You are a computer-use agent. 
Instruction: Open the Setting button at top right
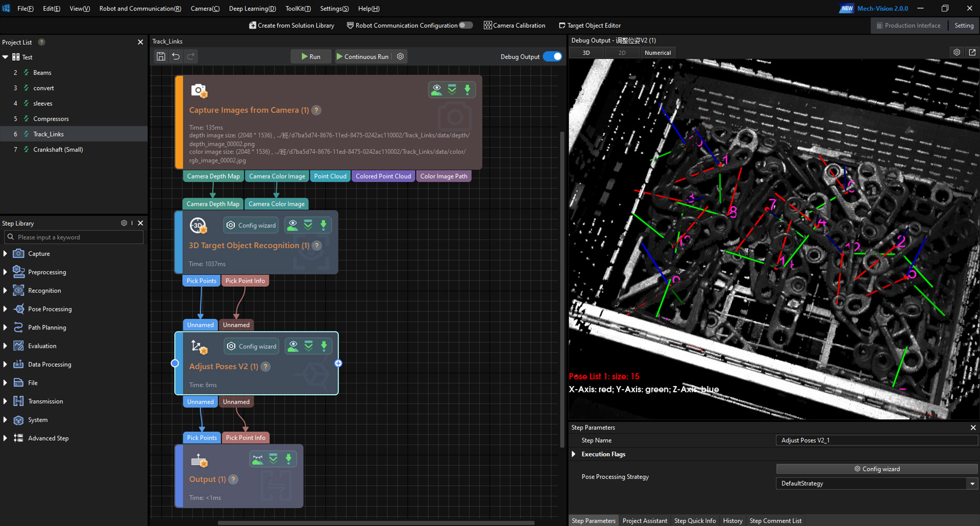point(964,26)
